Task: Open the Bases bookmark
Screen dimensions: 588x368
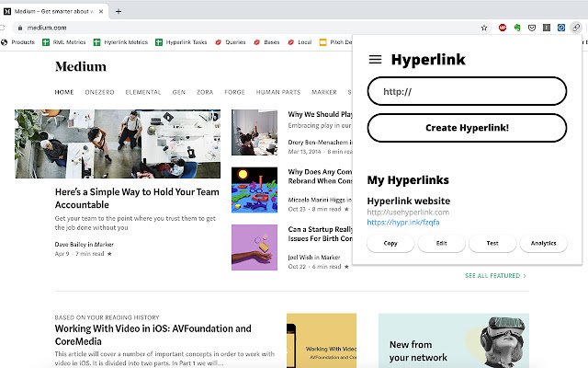Action: (x=266, y=42)
